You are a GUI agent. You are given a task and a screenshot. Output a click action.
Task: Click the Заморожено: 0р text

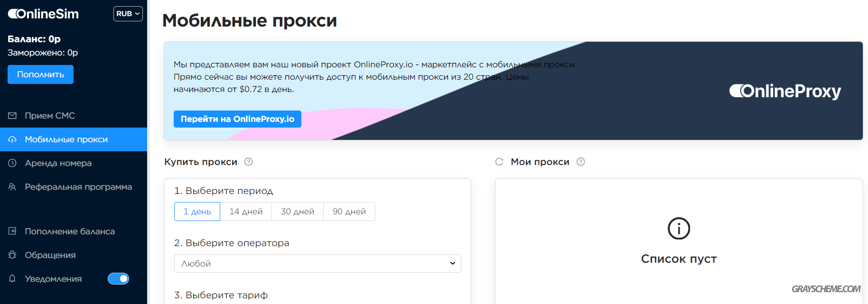click(43, 53)
